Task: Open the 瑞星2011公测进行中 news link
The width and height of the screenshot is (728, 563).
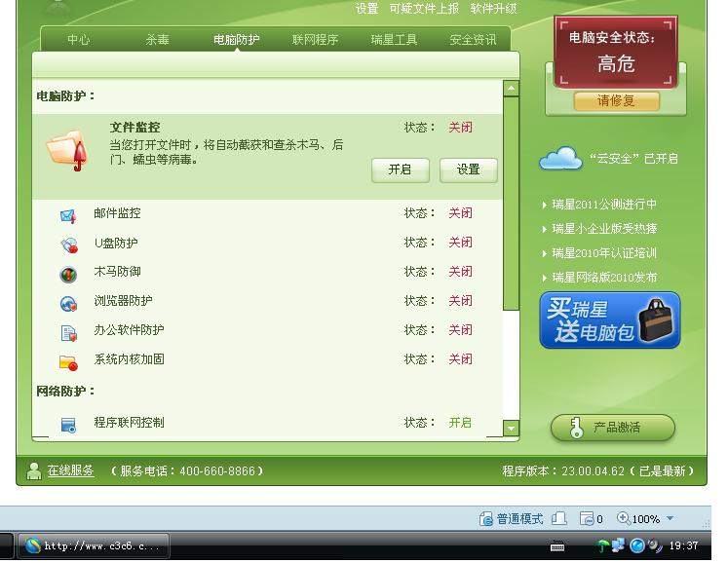Action: click(604, 205)
